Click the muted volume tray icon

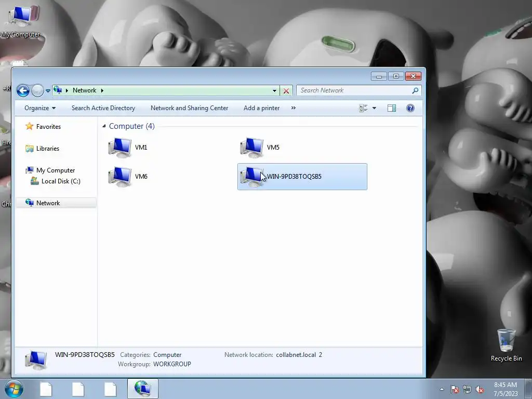click(x=480, y=390)
